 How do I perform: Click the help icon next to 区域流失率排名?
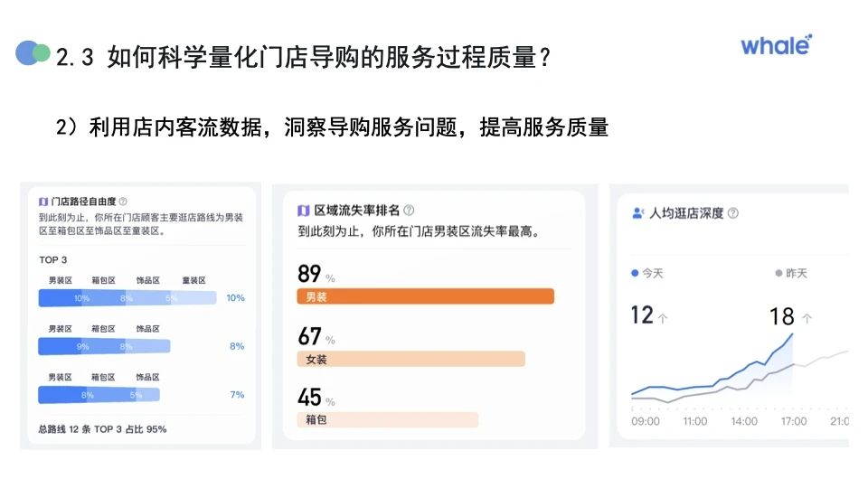click(409, 210)
